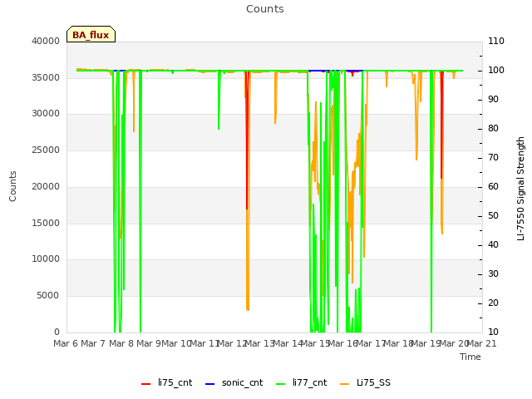Click the orange Li75_SS dip near Mar 13
Screen dimensions: 532x399
[x=276, y=98]
